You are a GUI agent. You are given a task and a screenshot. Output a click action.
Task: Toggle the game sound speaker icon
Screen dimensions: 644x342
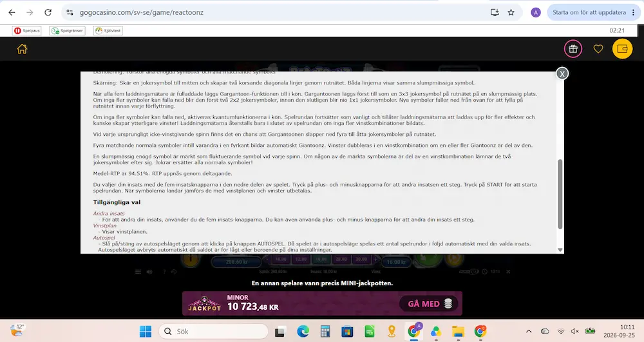[149, 272]
